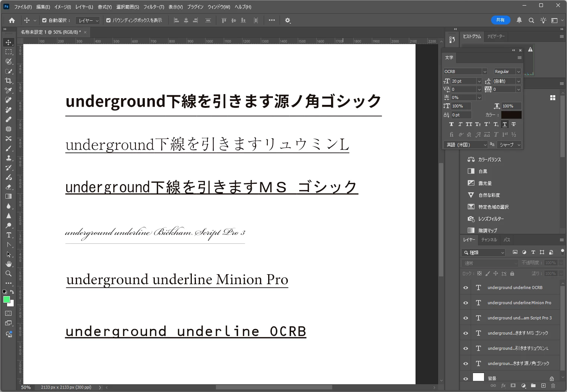Open the ファイル(F) menu
567x392 pixels.
tap(23, 7)
